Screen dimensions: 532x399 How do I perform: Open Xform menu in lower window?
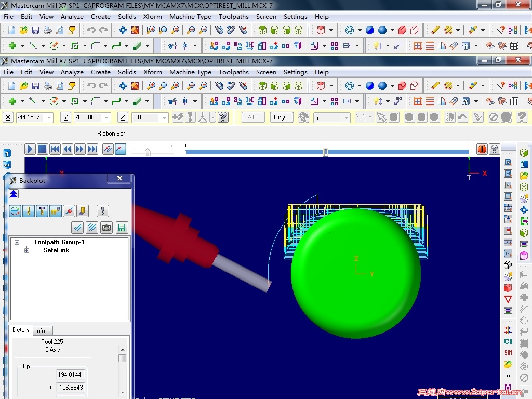[152, 72]
